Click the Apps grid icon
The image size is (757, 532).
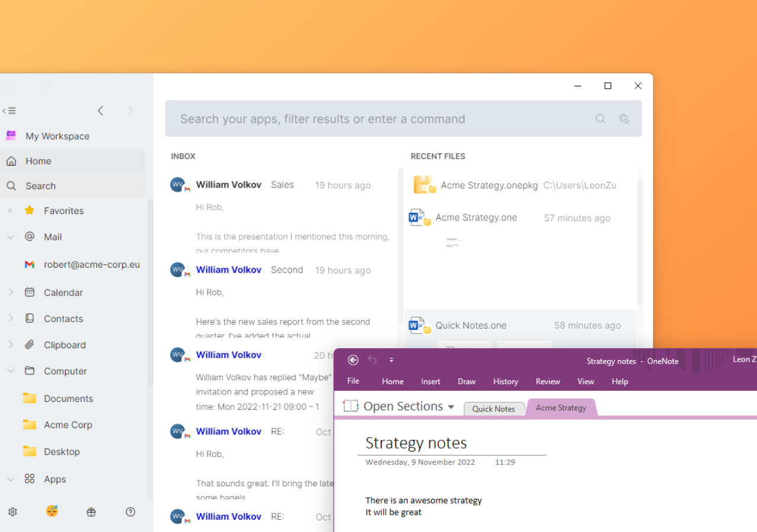point(30,479)
